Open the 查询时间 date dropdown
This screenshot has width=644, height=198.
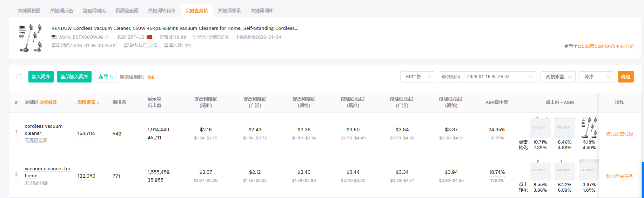499,77
